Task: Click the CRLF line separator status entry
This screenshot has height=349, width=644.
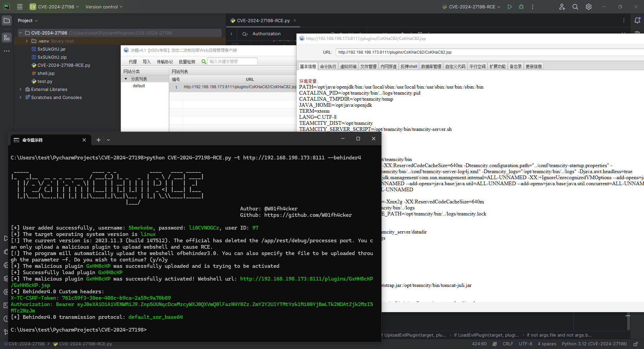Action: coord(508,344)
